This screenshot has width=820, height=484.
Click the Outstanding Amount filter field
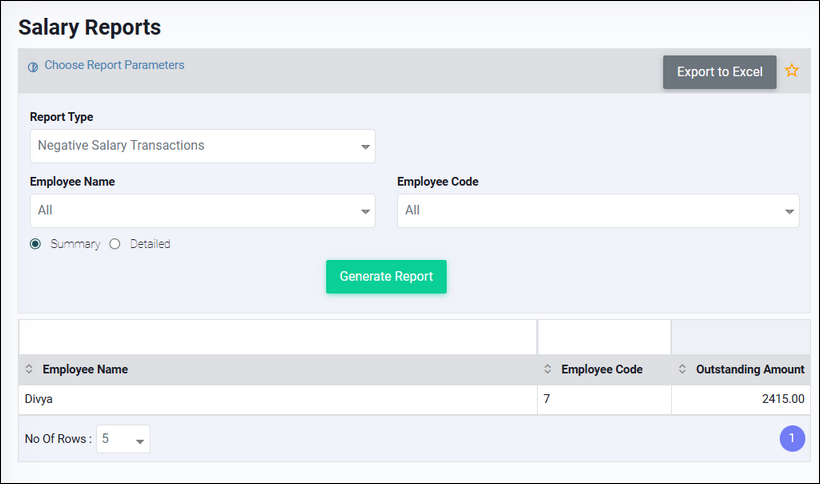point(740,337)
